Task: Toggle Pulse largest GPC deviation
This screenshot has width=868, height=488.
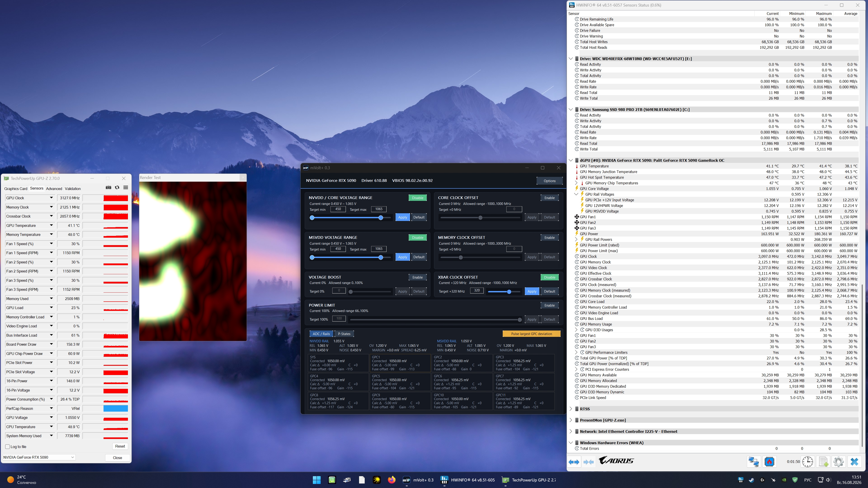Action: coord(531,334)
